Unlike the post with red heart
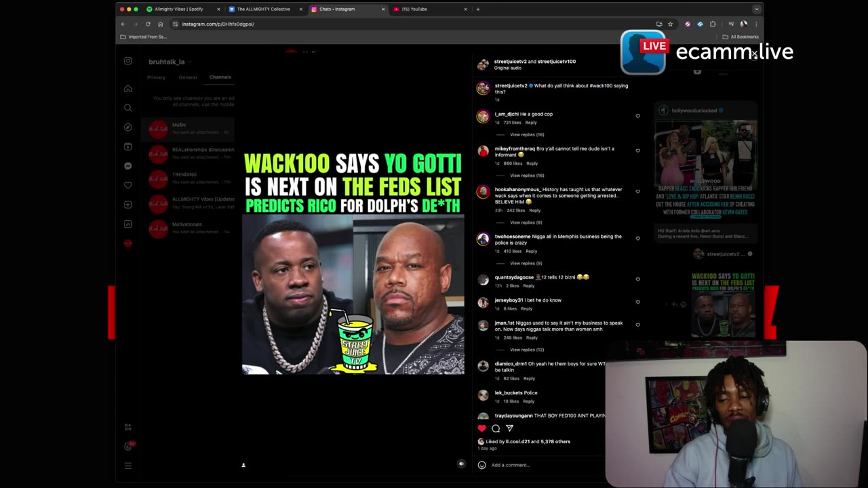The image size is (868, 488). 482,428
